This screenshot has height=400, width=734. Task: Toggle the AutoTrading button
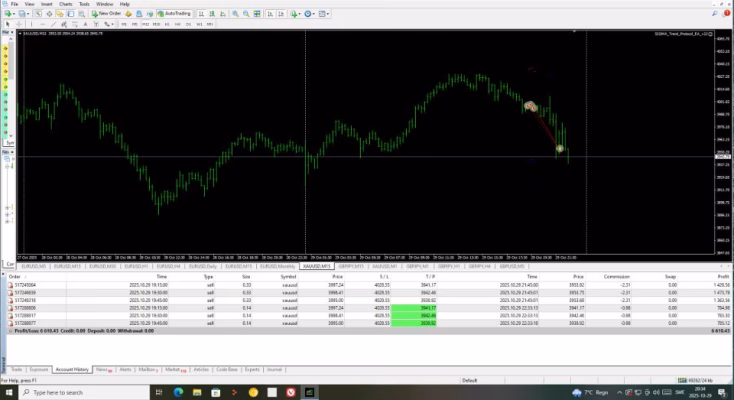[x=174, y=14]
